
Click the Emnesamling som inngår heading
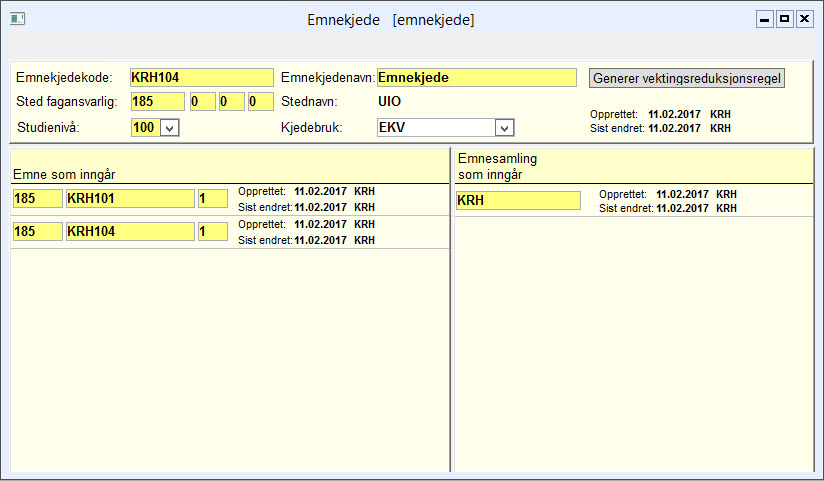(x=497, y=167)
